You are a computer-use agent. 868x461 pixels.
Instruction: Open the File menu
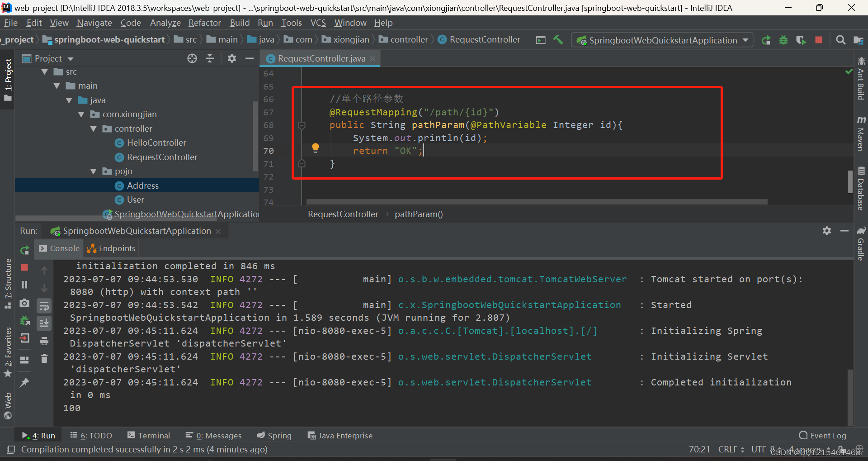[x=11, y=23]
